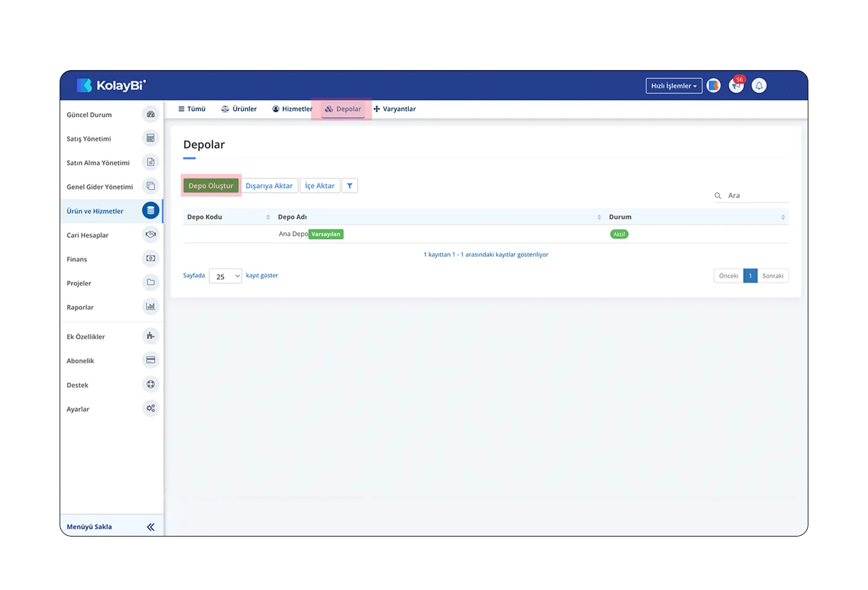Click the Genel Gider Yönetimi copy icon
The image size is (868, 590).
click(151, 186)
